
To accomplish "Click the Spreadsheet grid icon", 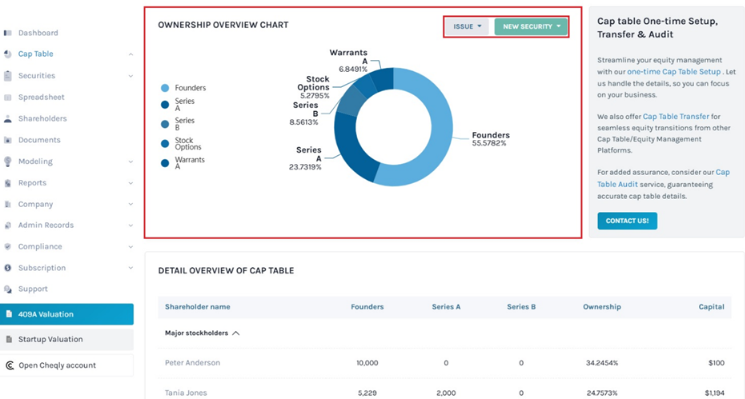I will click(x=8, y=97).
